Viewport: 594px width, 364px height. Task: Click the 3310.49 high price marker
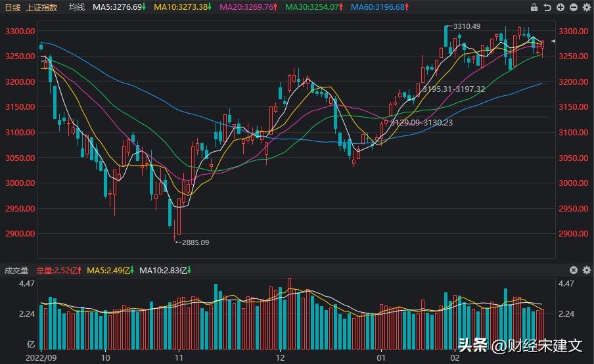pos(467,26)
